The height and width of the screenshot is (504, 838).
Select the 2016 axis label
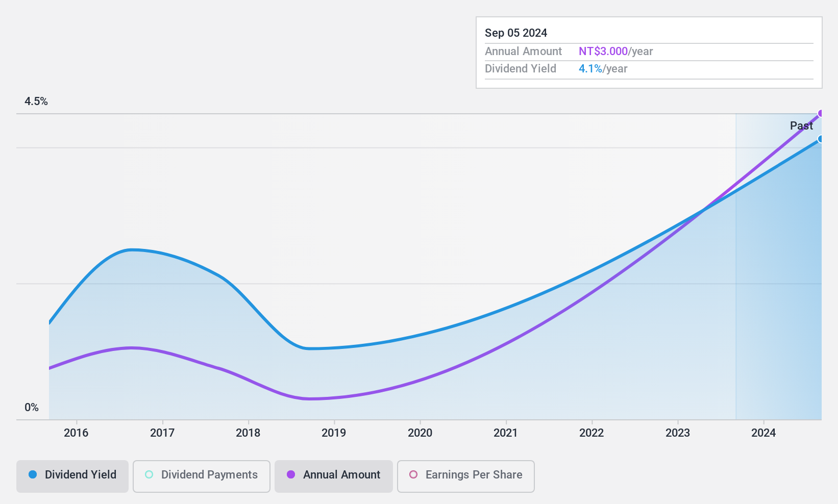point(76,433)
